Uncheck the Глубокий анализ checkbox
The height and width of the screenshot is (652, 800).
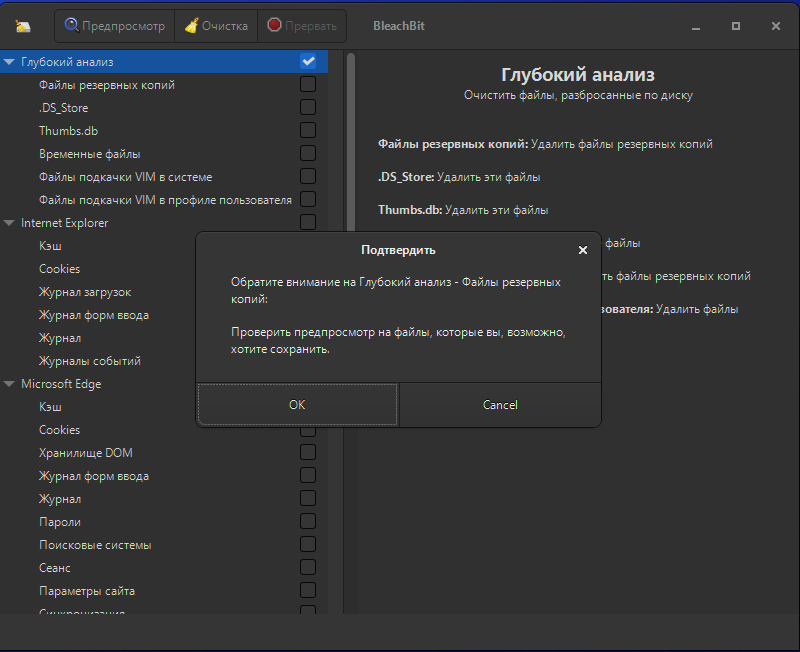coord(308,62)
